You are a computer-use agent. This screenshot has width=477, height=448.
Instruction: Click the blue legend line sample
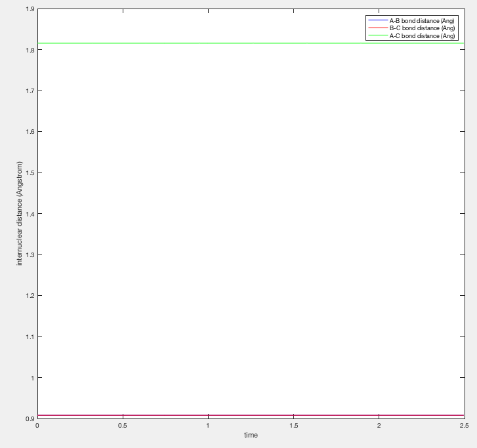pos(378,20)
